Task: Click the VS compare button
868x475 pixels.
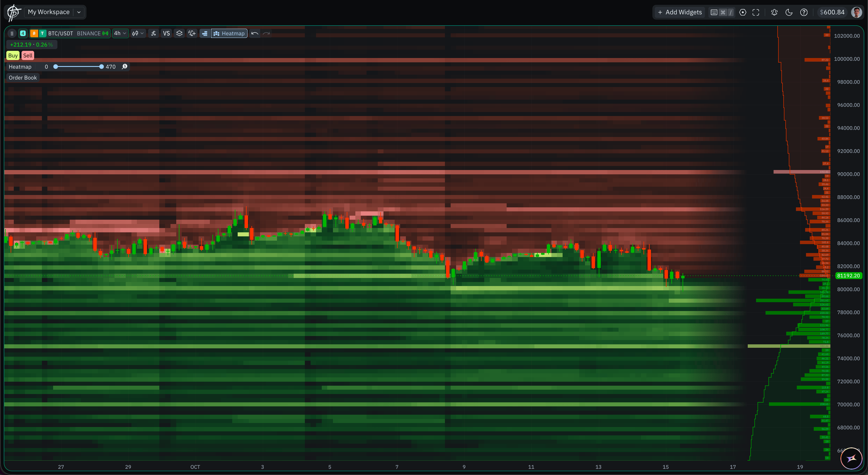Action: click(x=166, y=33)
